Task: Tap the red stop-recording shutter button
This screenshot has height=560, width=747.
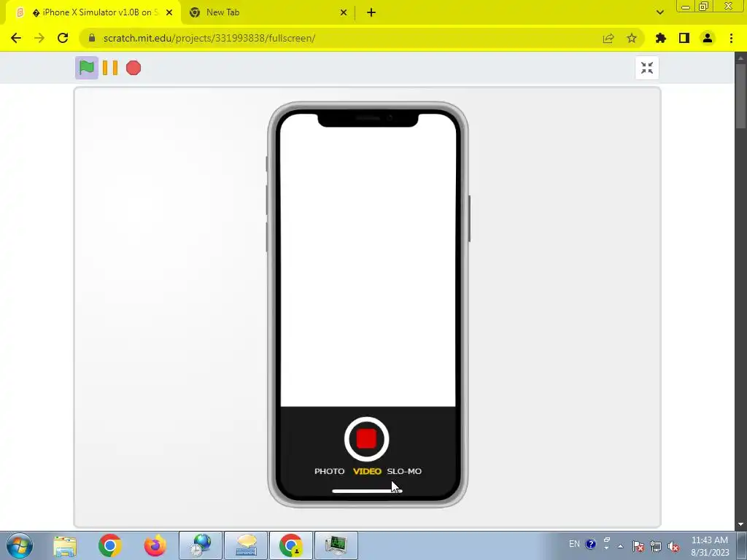Action: [x=366, y=439]
